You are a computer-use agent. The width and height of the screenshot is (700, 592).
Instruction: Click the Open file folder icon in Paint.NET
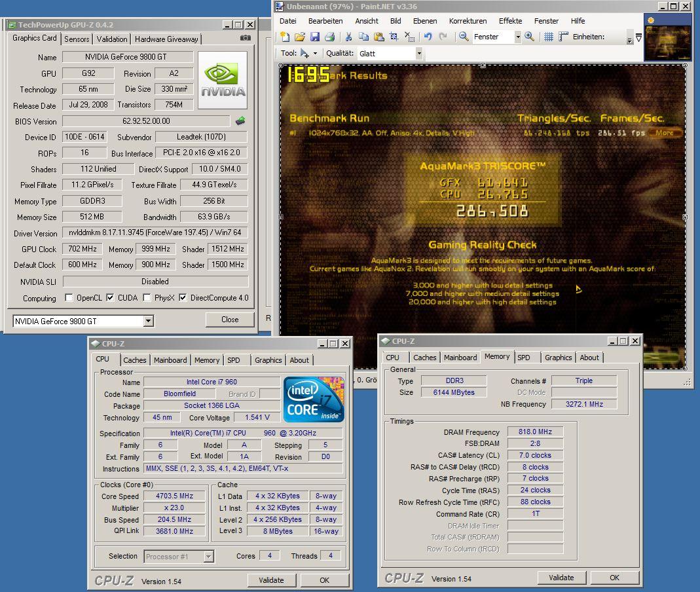point(299,37)
